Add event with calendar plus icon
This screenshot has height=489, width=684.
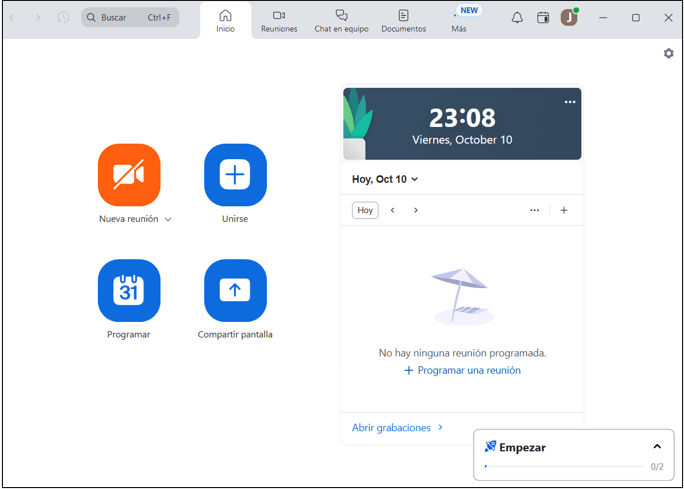(x=564, y=210)
